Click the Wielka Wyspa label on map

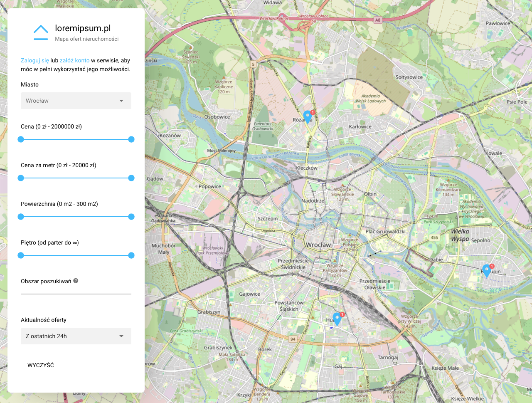point(460,235)
